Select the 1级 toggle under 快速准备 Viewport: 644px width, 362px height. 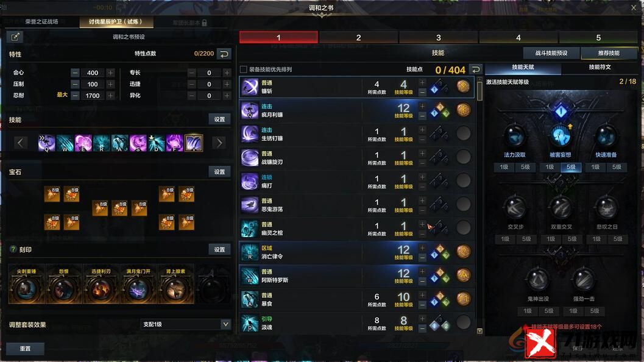coord(595,167)
